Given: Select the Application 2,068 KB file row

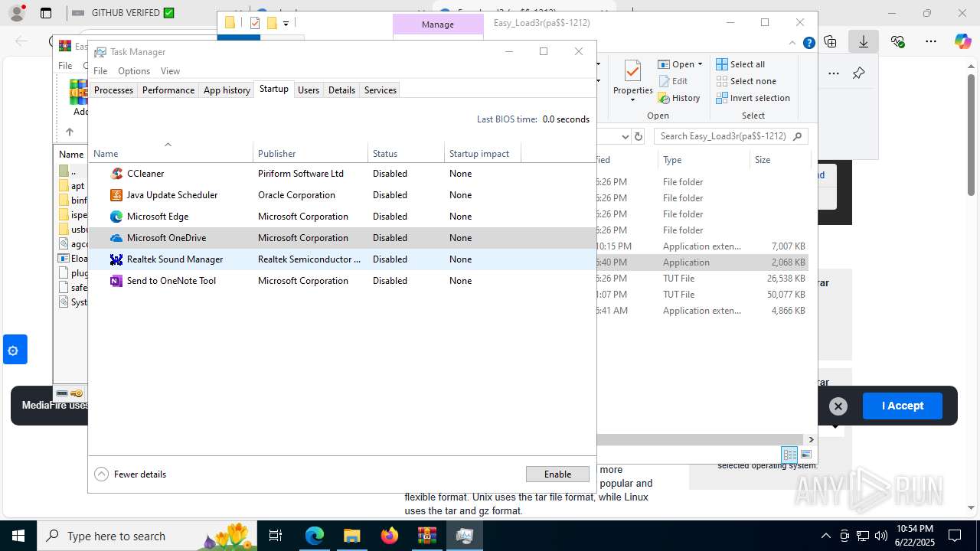Looking at the screenshot, I should click(x=702, y=262).
